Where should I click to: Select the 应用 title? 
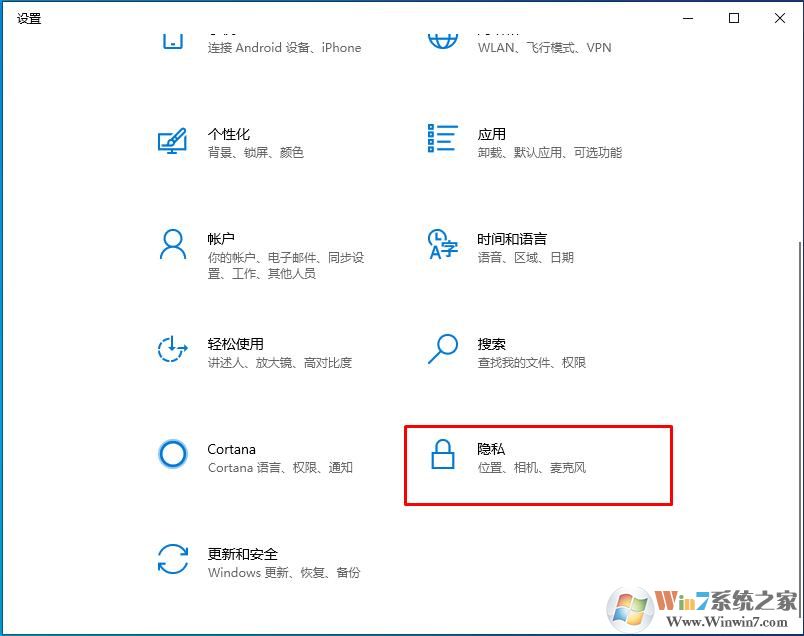(x=491, y=134)
